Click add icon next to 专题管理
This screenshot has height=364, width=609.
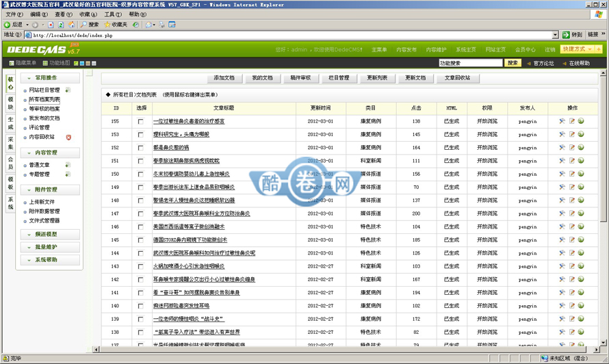click(68, 174)
